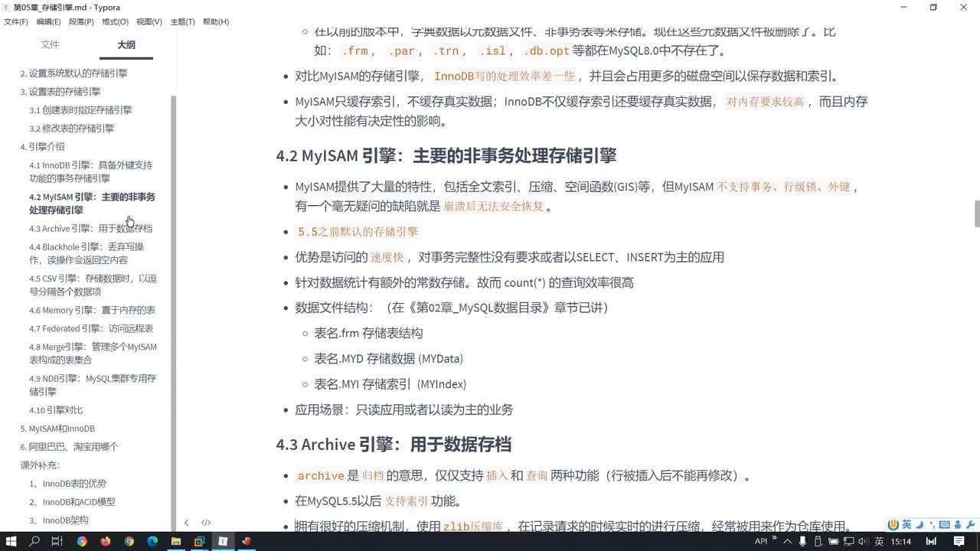Go to 4.10 引擎对比 outline entry
Screen dimensions: 980x551
coord(56,411)
